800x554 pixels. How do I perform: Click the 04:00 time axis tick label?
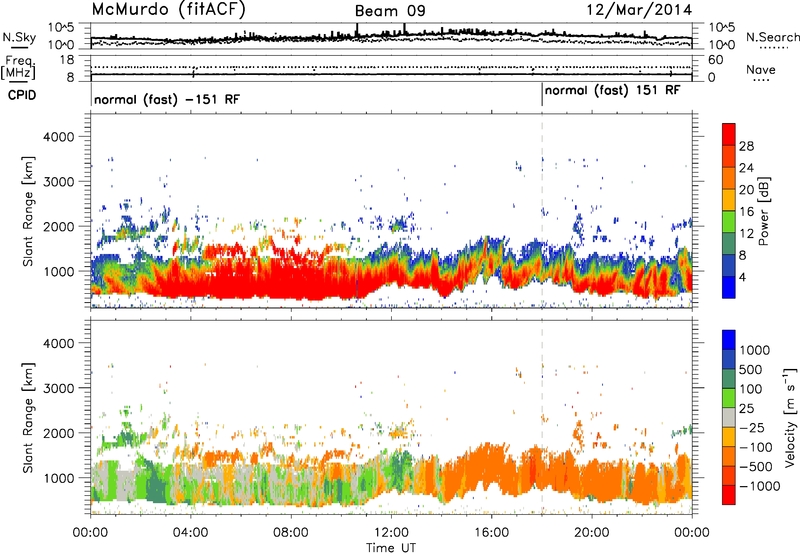(190, 533)
